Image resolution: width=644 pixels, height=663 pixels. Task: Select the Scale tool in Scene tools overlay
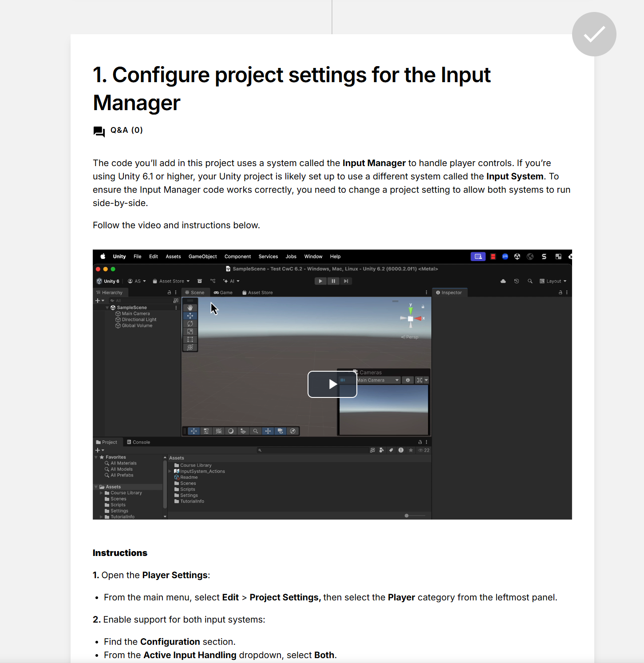pyautogui.click(x=190, y=331)
